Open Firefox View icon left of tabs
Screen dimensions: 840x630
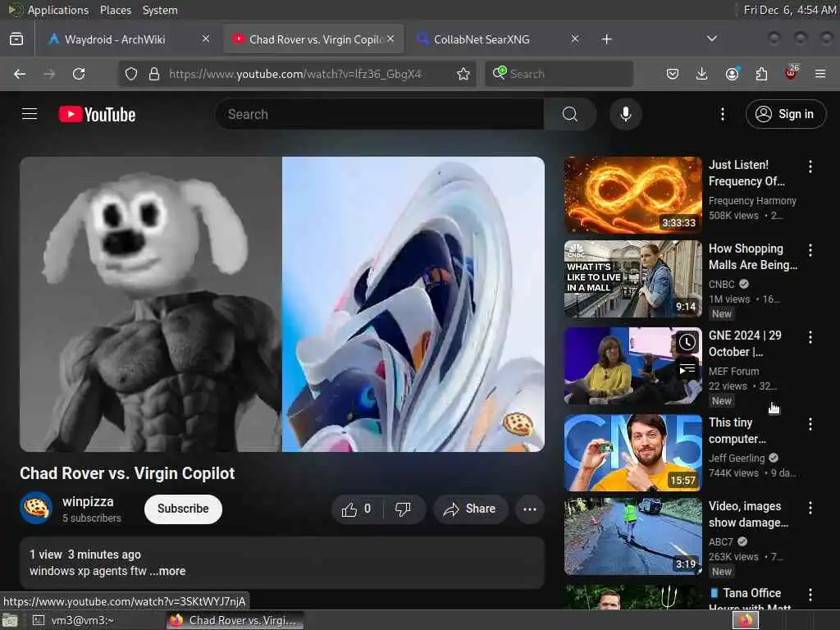pos(16,39)
